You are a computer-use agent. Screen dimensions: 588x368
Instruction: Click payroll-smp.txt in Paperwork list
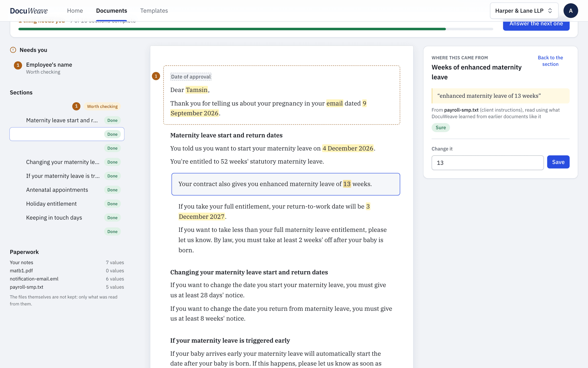[67, 287]
